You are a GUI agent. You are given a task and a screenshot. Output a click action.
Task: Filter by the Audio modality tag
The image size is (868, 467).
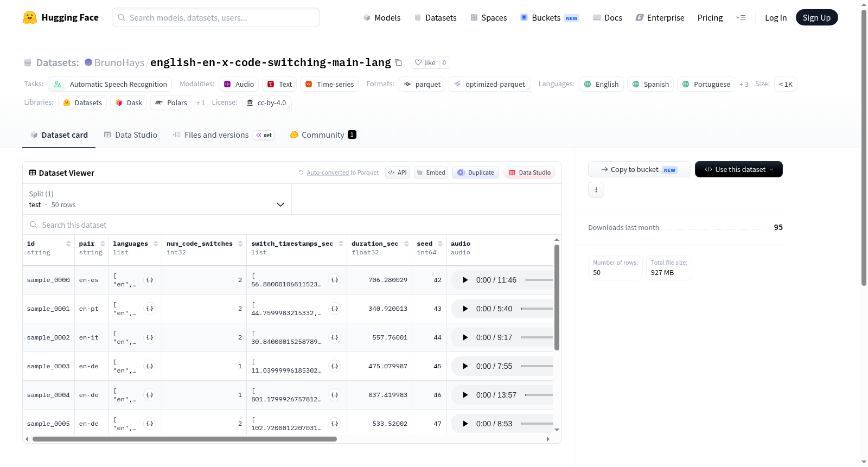coord(239,84)
